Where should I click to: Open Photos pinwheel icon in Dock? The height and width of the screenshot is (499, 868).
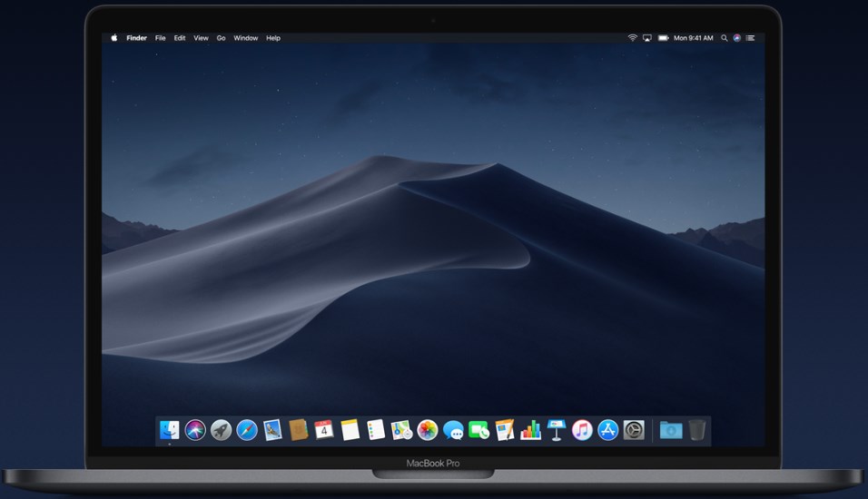tap(428, 430)
